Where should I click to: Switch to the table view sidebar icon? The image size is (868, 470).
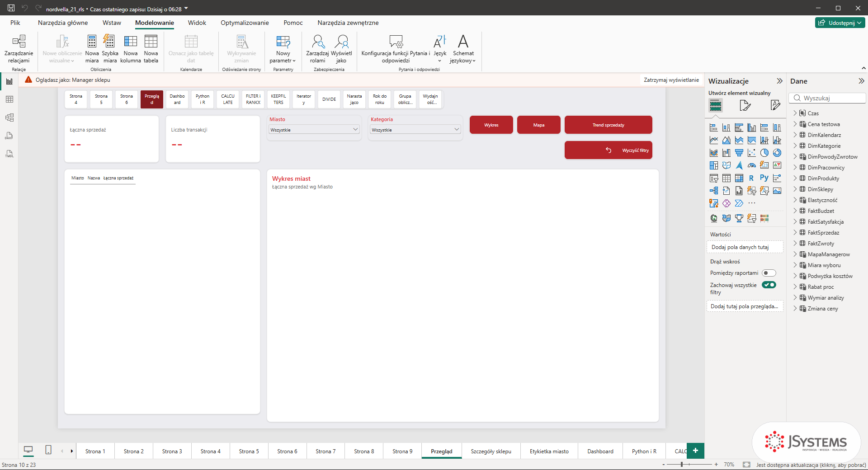(9, 99)
